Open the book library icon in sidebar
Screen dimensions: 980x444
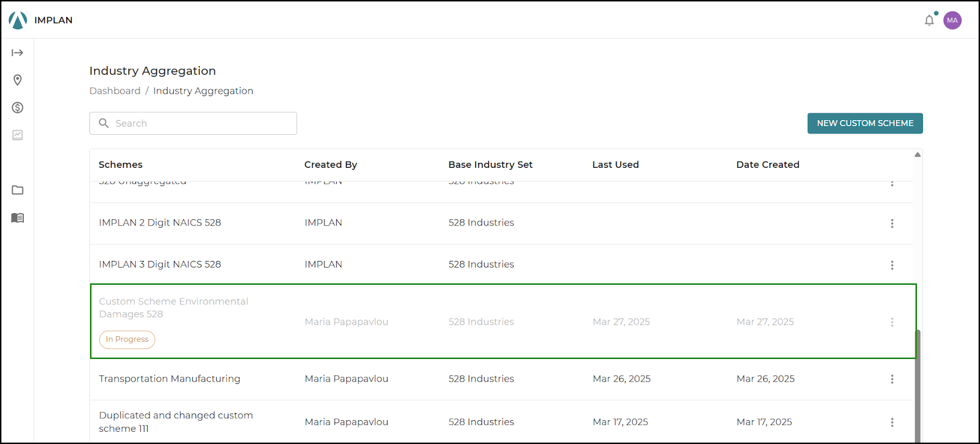(18, 217)
